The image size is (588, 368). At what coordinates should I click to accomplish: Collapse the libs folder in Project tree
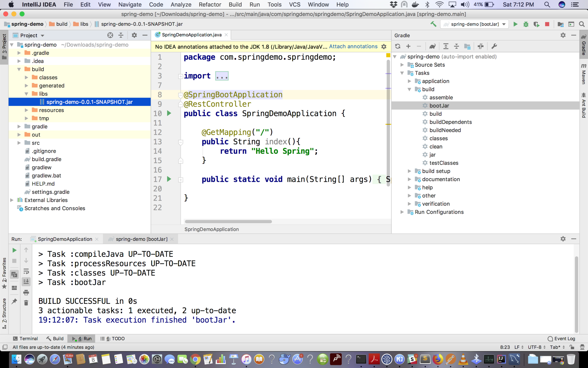(26, 94)
